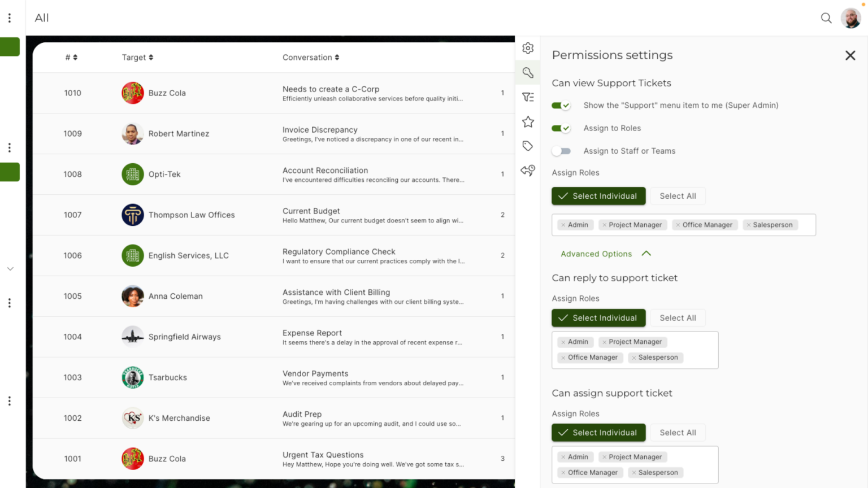This screenshot has width=868, height=488.
Task: Remove the Admin chip from Assign Roles
Action: click(563, 224)
